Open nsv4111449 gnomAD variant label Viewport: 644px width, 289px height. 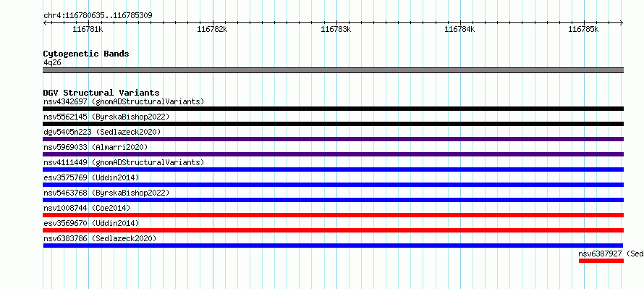[124, 162]
